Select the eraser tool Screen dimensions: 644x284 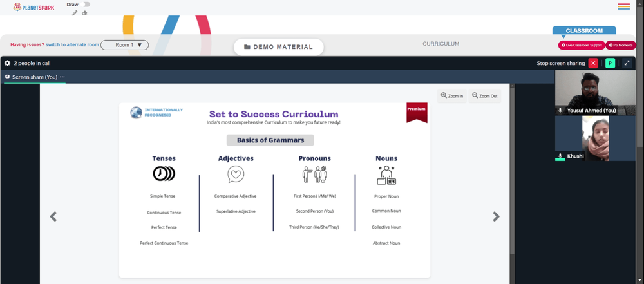click(84, 13)
